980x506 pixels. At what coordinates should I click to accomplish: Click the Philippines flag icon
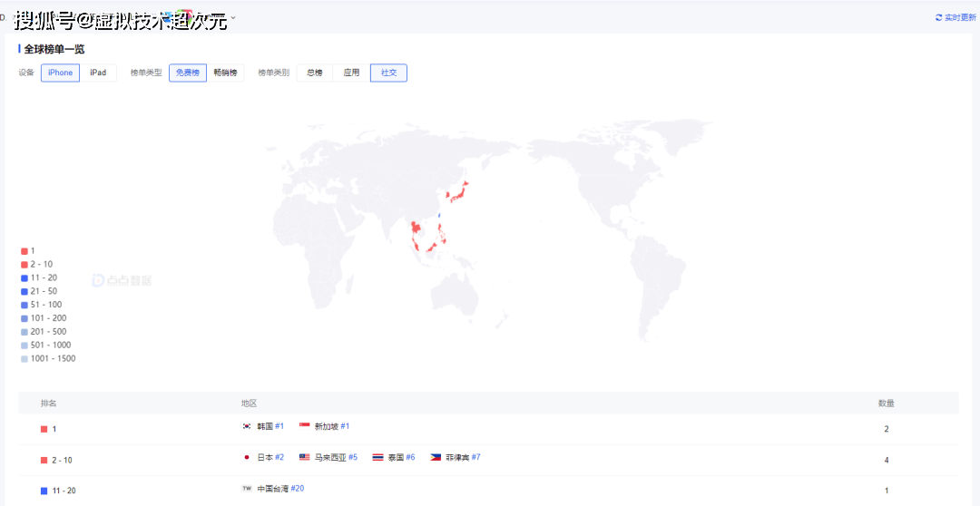click(436, 457)
